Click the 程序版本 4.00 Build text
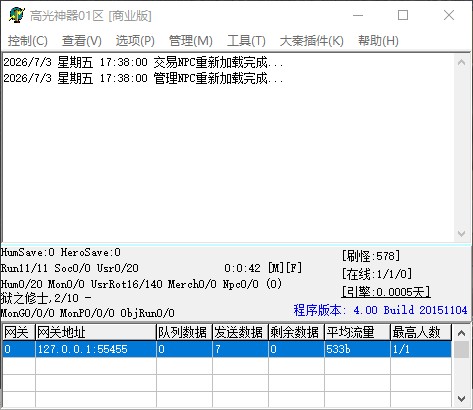Viewport: 473px width, 410px height. (380, 310)
